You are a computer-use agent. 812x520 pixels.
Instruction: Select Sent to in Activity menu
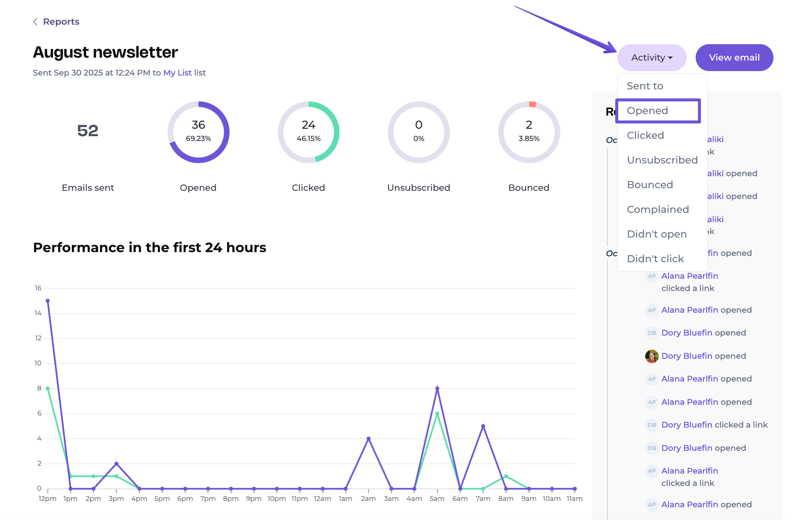(645, 86)
